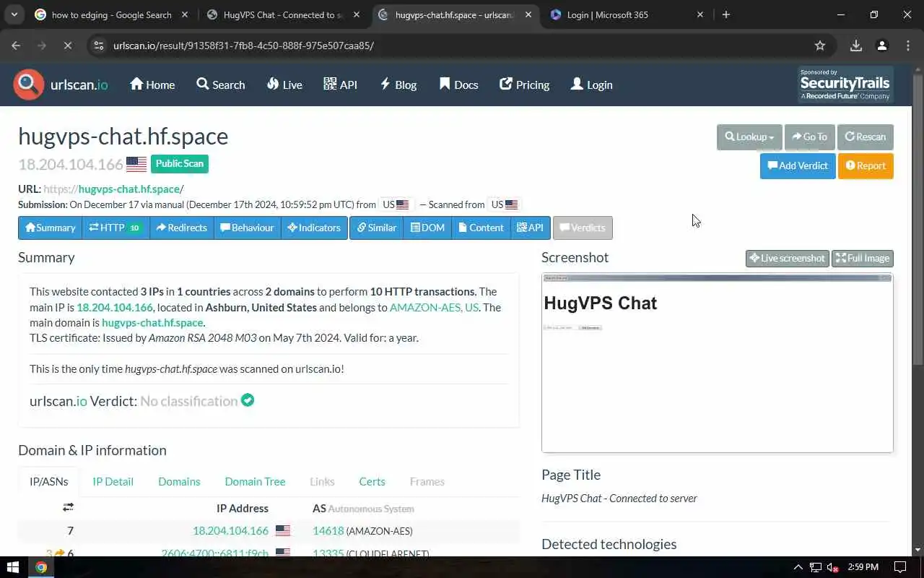
Task: Click the SecurityTrails sponsor banner
Action: (x=845, y=85)
